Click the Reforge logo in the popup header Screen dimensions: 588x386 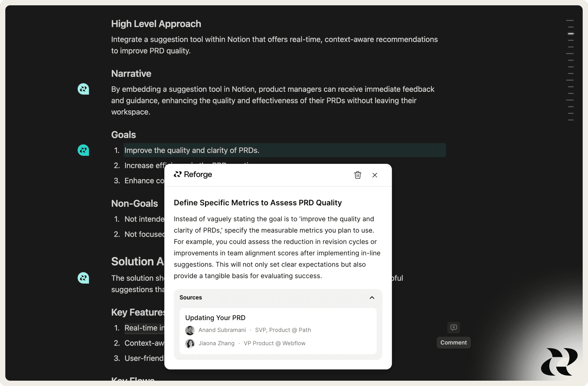tap(193, 175)
